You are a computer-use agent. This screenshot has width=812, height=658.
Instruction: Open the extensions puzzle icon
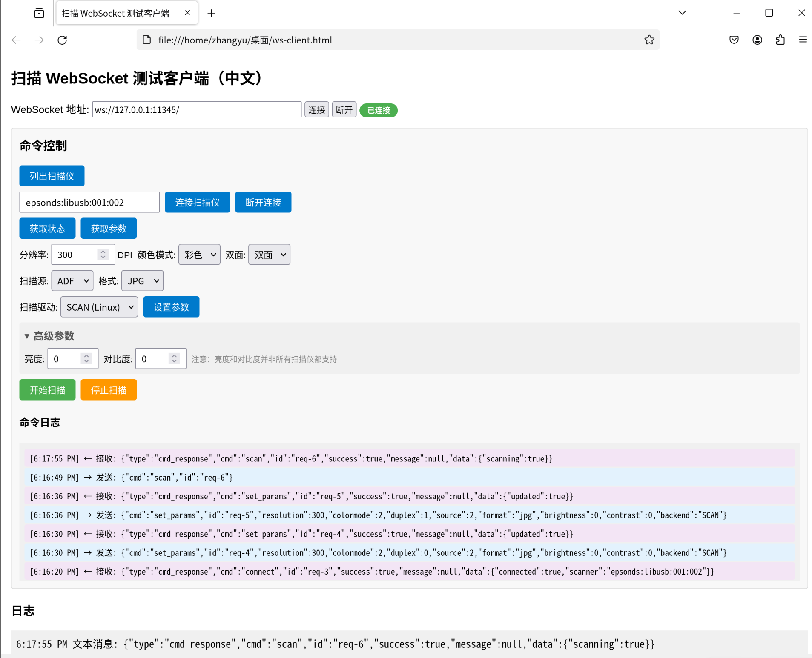coord(780,40)
